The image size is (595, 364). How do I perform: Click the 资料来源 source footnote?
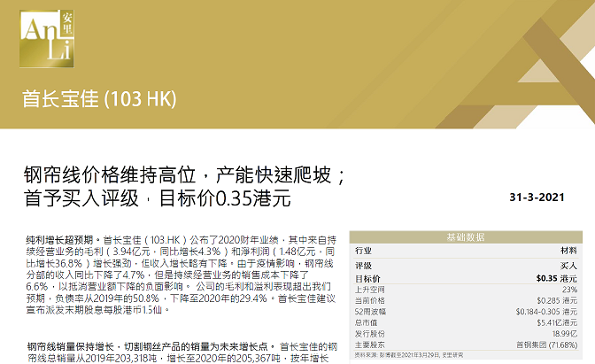[x=409, y=355]
